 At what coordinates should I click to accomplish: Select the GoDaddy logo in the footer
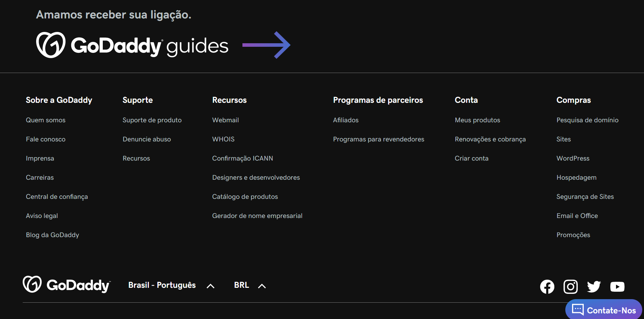(x=67, y=285)
